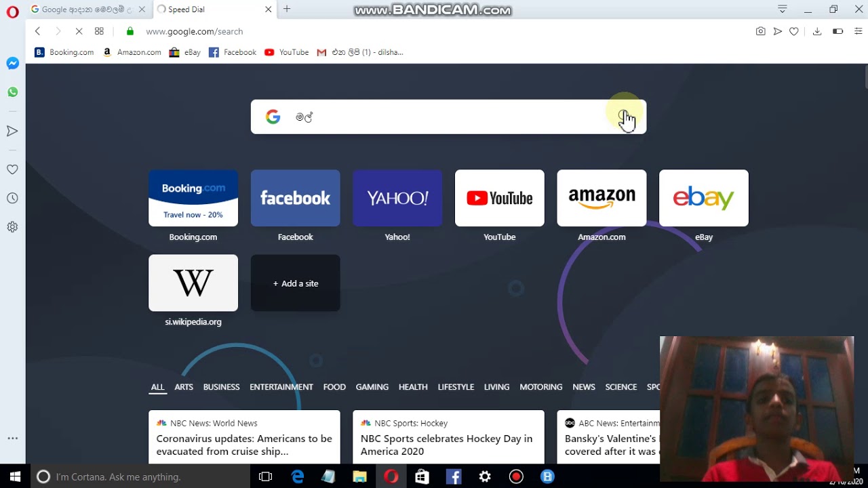Select the LIVING news category
868x488 pixels.
496,387
